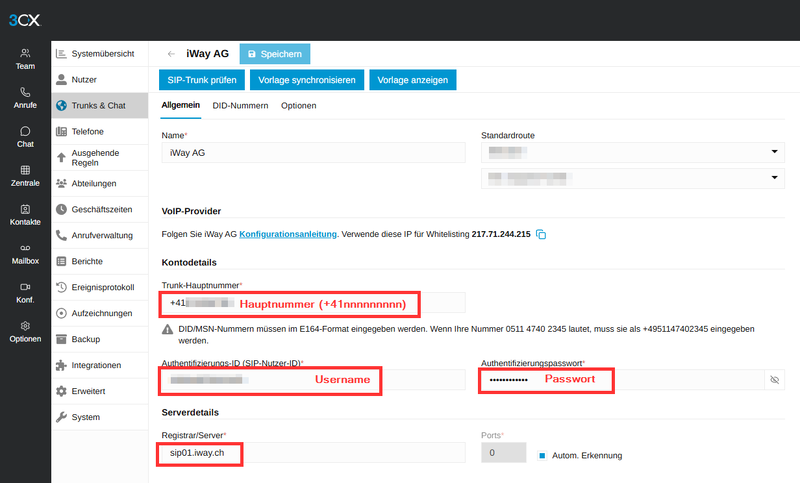Open Abteilungen departments page
Viewport: 800px width, 483px height.
pos(99,184)
